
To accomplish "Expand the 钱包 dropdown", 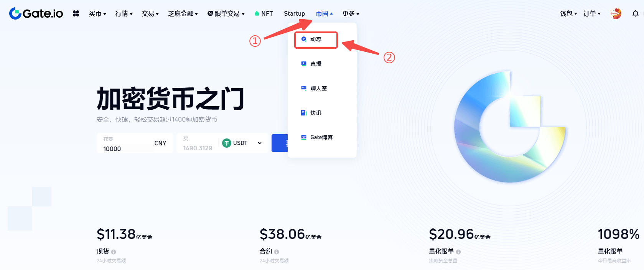I will tap(568, 14).
